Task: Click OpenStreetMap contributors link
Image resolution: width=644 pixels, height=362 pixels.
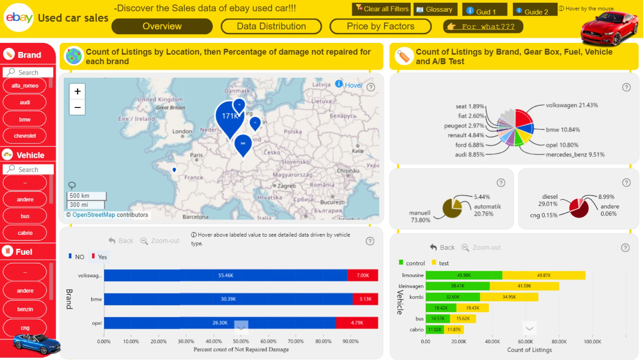Action: click(94, 215)
